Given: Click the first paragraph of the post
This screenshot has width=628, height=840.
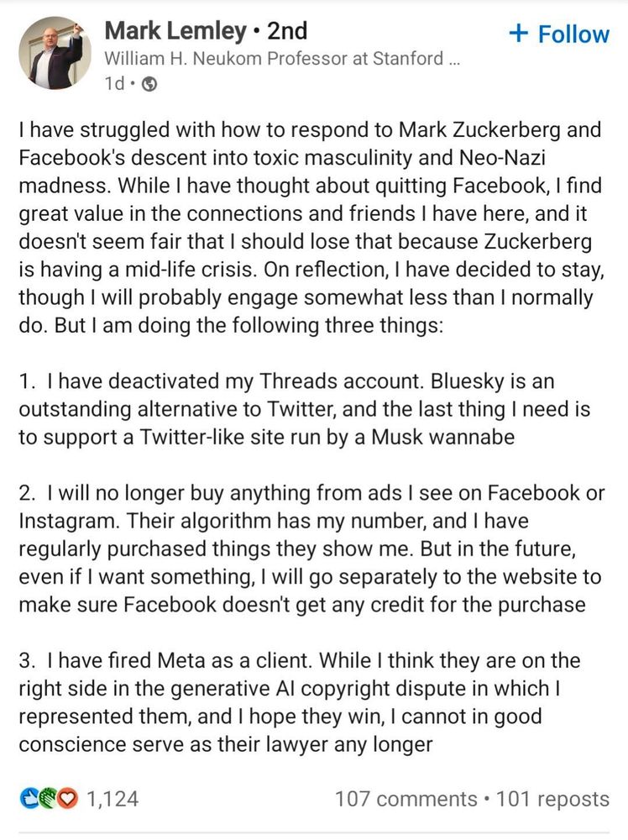Looking at the screenshot, I should 311,227.
